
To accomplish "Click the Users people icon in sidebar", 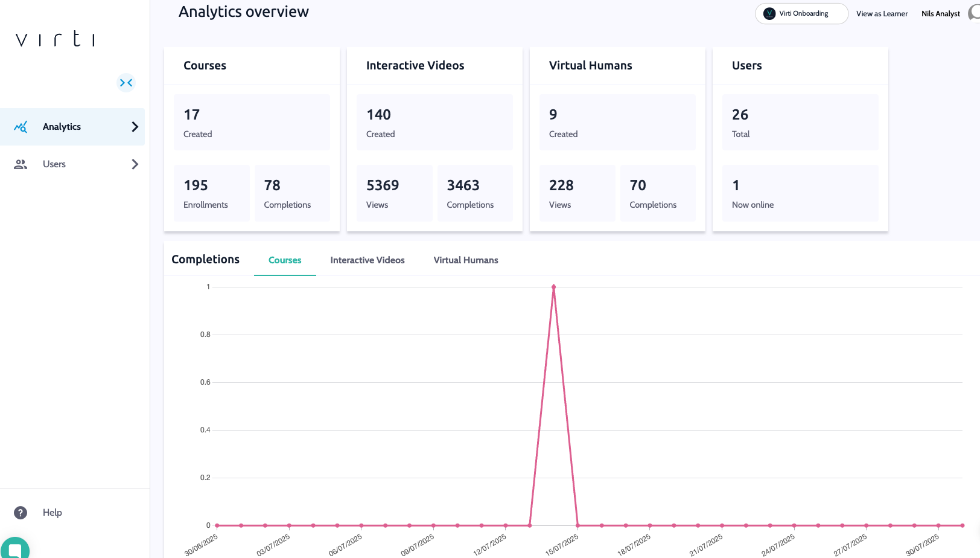I will pos(21,164).
